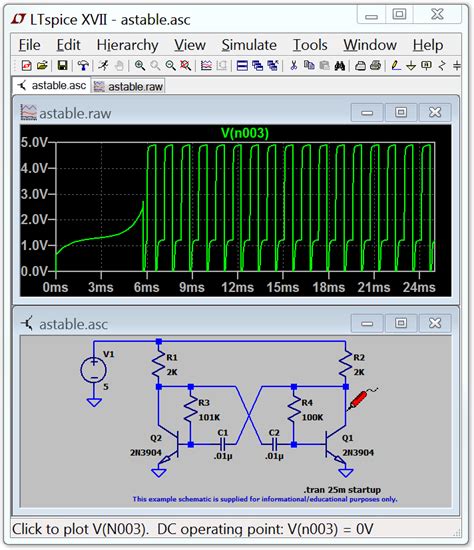The width and height of the screenshot is (474, 550).
Task: Switch to the astable.raw tab
Action: [x=128, y=86]
